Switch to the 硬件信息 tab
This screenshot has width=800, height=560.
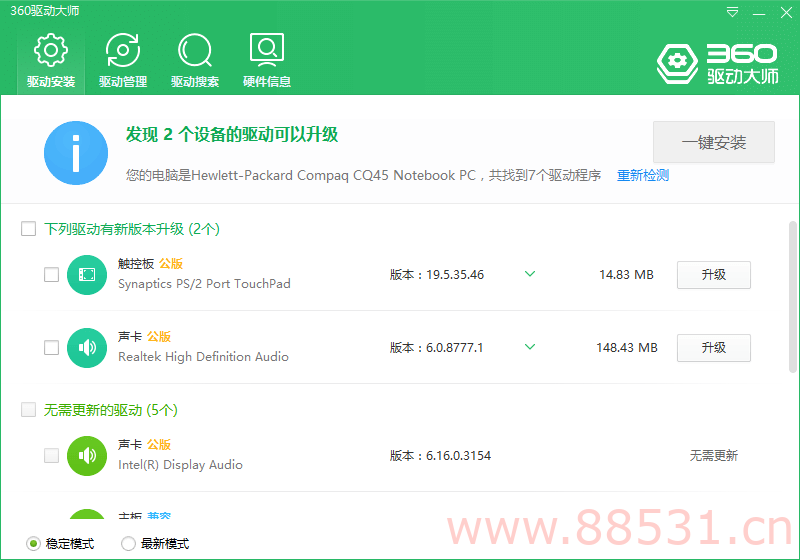(267, 60)
